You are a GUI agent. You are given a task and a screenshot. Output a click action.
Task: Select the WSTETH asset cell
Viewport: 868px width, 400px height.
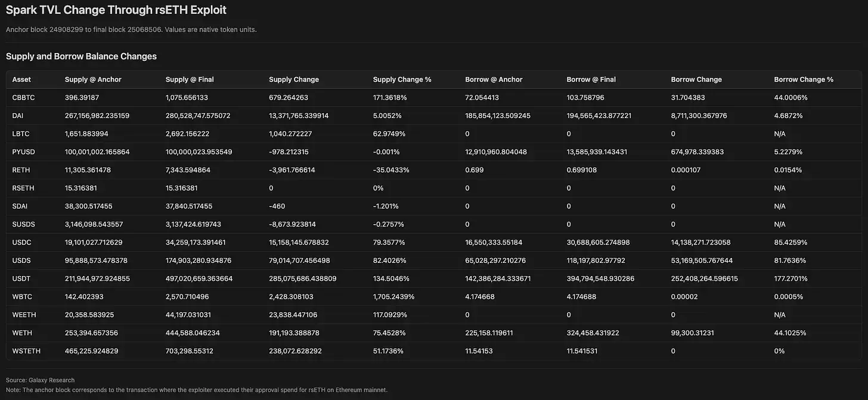click(x=26, y=351)
